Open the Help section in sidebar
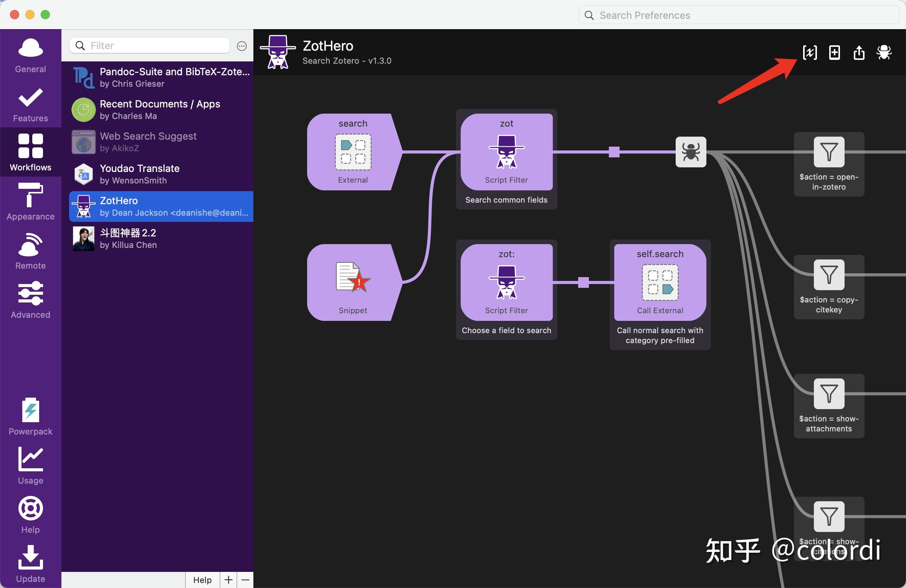 pos(30,515)
